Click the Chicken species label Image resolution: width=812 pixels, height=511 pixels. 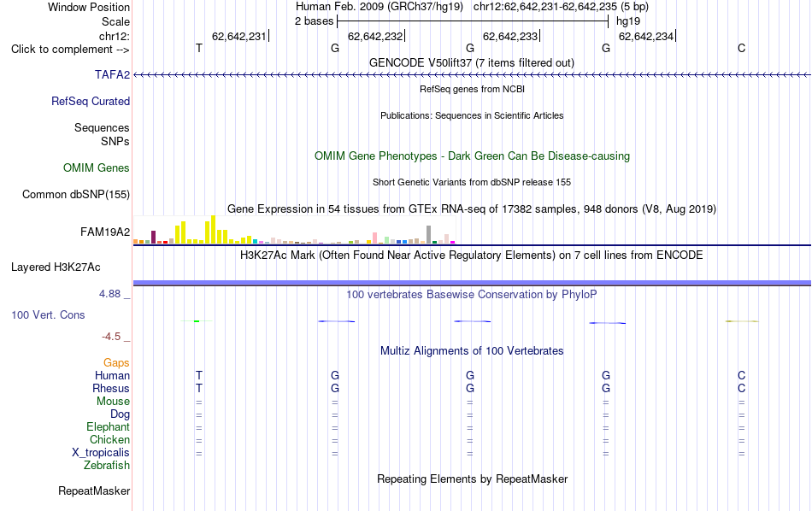click(x=109, y=439)
